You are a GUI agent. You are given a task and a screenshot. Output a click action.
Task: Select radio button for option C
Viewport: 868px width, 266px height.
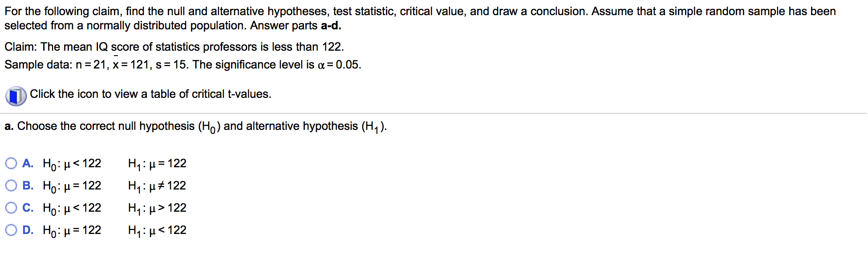click(11, 208)
